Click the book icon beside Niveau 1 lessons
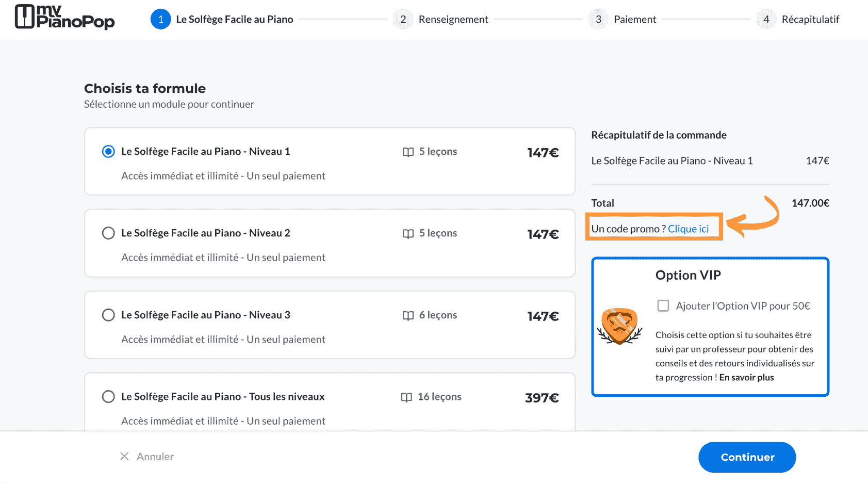The width and height of the screenshot is (868, 483). coord(408,152)
